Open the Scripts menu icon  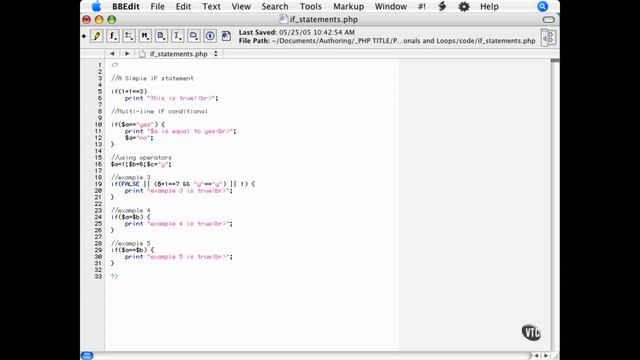(x=442, y=7)
